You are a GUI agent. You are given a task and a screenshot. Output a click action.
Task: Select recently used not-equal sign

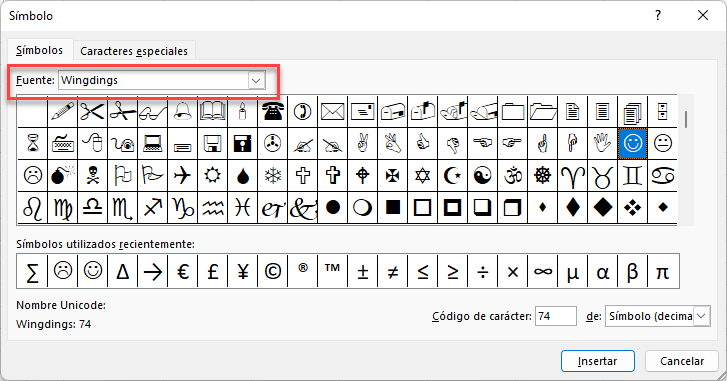click(393, 271)
